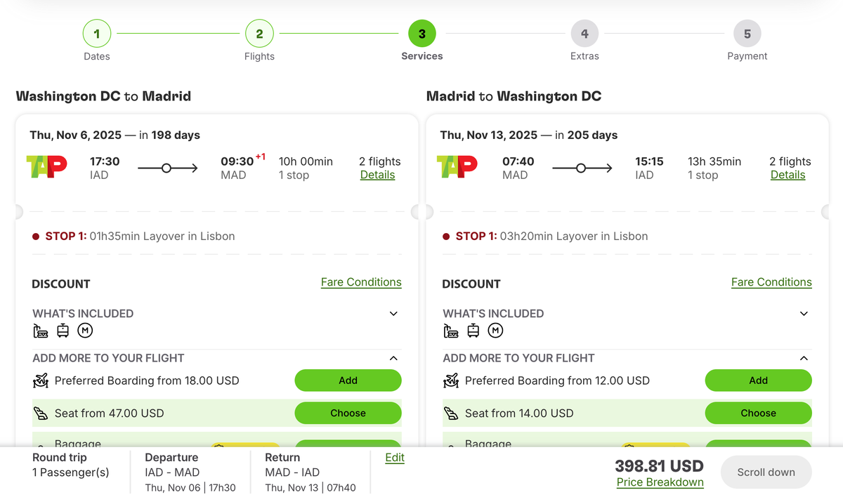
Task: Collapse Add More To Your Flight outbound section
Action: (393, 358)
